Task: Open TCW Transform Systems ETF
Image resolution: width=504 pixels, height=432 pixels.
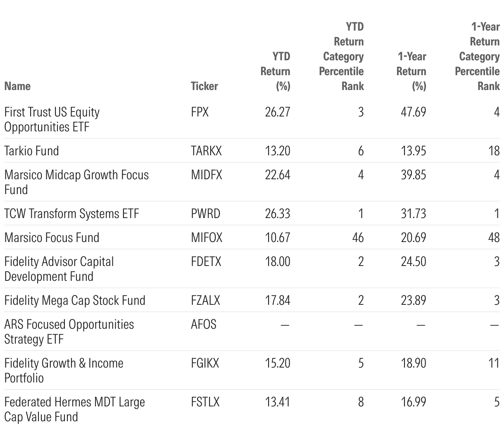Action: click(x=71, y=214)
